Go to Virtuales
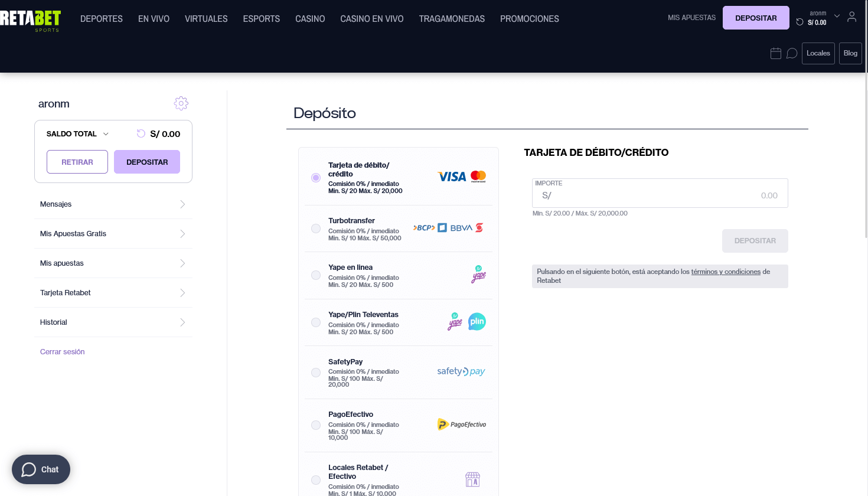The width and height of the screenshot is (868, 496). 206,19
